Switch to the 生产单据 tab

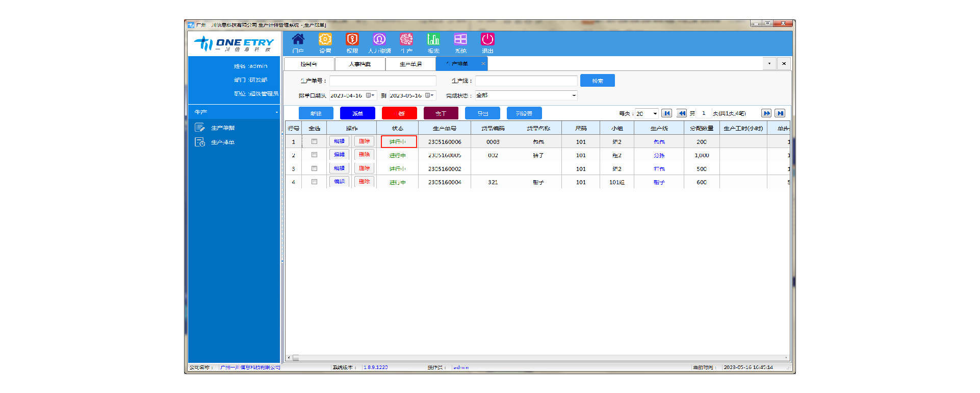click(x=411, y=64)
